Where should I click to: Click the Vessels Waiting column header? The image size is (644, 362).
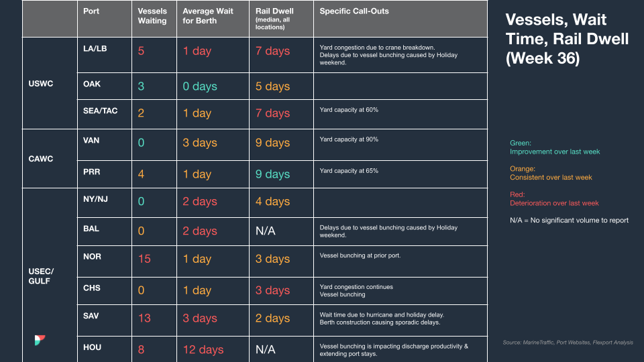[x=152, y=16]
